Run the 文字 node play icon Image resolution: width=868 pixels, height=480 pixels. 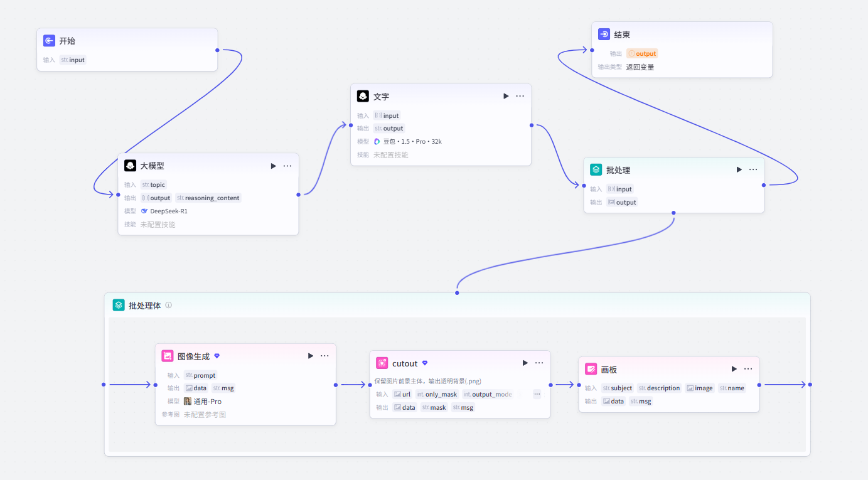click(506, 96)
